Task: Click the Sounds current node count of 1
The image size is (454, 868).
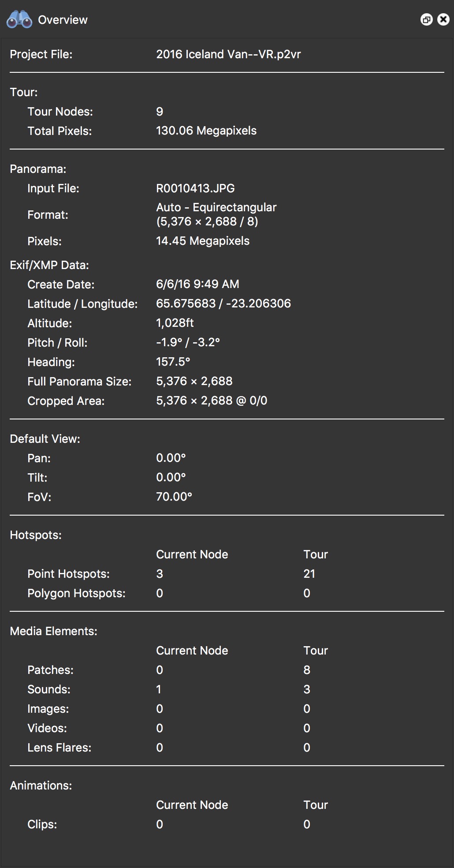Action: [x=159, y=689]
